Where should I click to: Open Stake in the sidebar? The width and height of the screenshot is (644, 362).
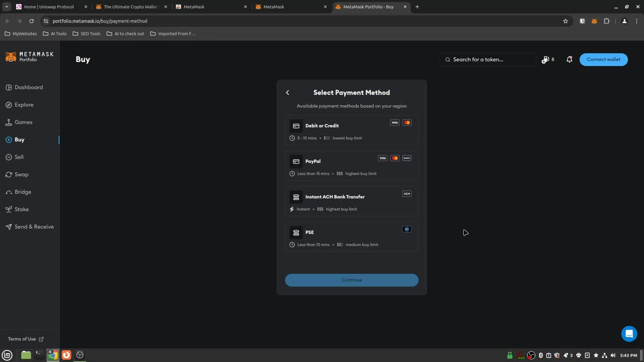(x=17, y=209)
